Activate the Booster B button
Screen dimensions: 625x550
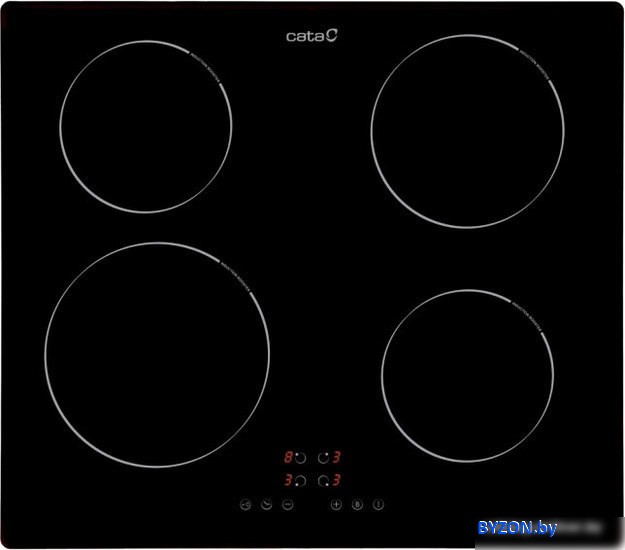[357, 504]
